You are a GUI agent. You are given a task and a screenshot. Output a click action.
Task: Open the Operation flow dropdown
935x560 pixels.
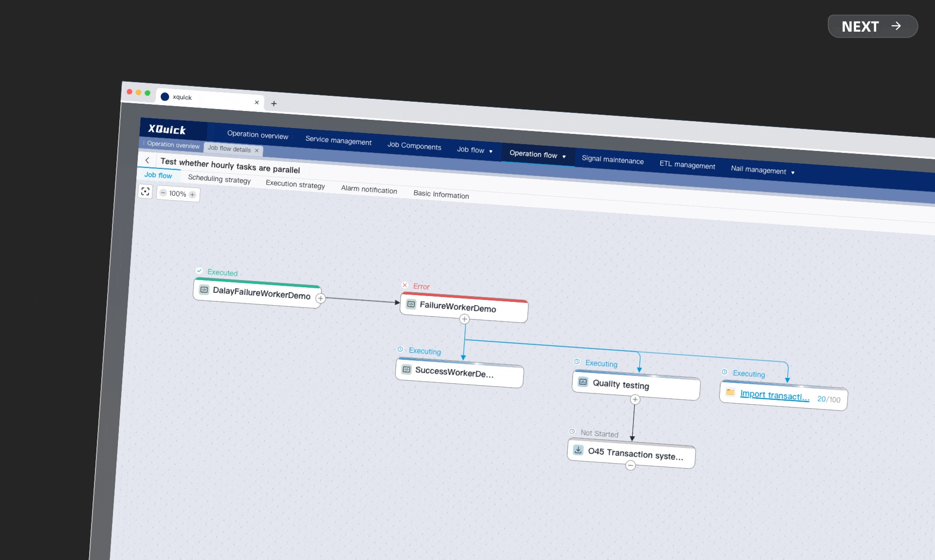(538, 154)
